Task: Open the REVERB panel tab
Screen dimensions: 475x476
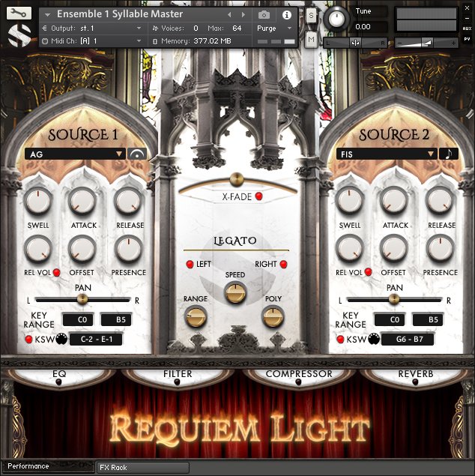Action: pyautogui.click(x=414, y=374)
